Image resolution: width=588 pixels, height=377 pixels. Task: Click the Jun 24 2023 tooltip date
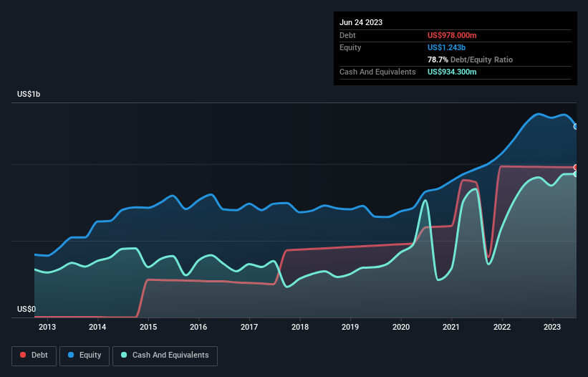point(361,22)
